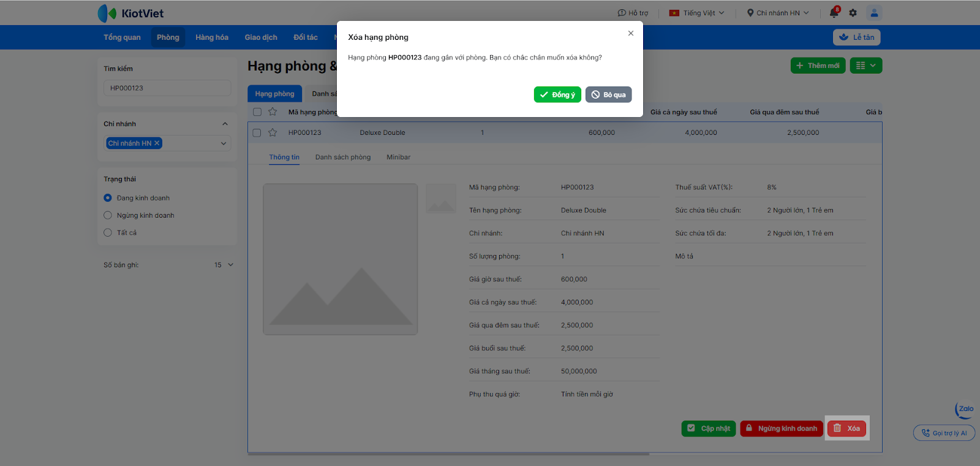Open the column display options dropdown
980x466 pixels.
(866, 66)
